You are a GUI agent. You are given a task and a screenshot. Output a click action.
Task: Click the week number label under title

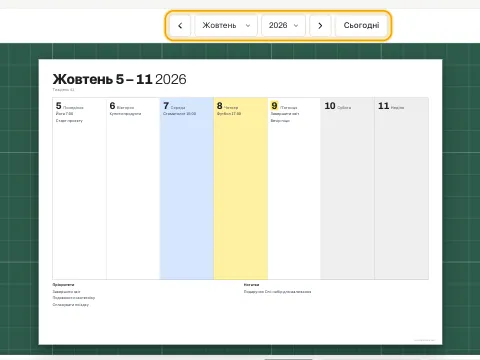point(63,90)
